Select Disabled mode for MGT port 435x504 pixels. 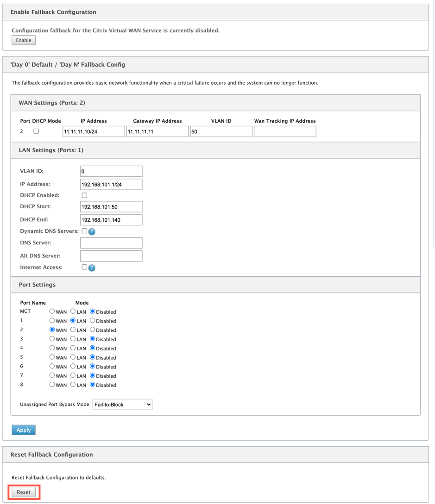(x=92, y=311)
